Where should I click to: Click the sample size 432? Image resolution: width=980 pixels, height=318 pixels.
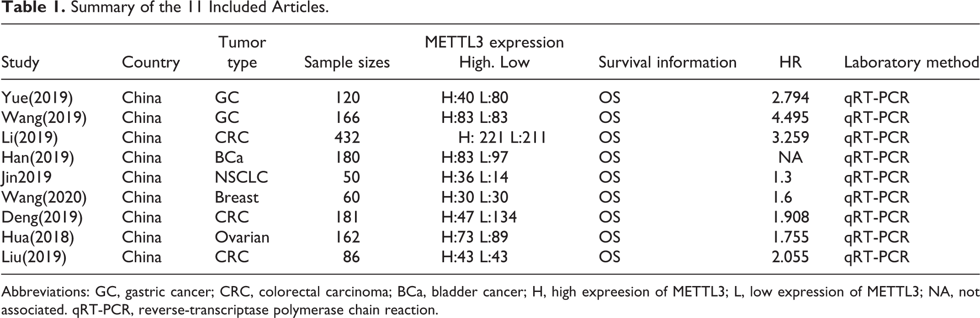pos(347,138)
